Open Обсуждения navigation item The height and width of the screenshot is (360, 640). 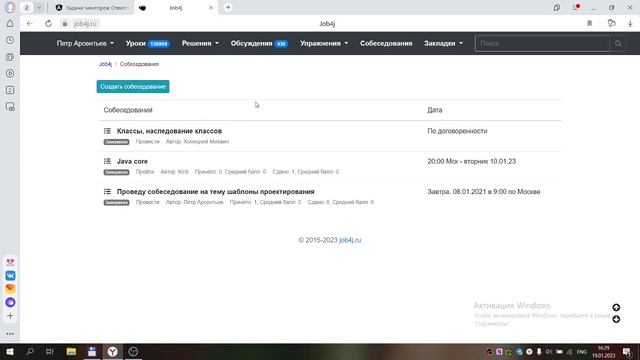tap(259, 43)
